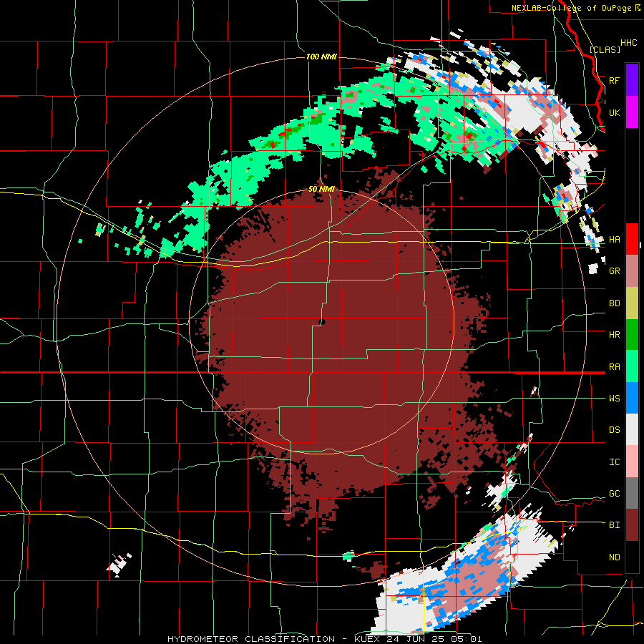The height and width of the screenshot is (644, 644).
Task: Click the Hydrometeor Classification KUEX caption
Action: 324,639
